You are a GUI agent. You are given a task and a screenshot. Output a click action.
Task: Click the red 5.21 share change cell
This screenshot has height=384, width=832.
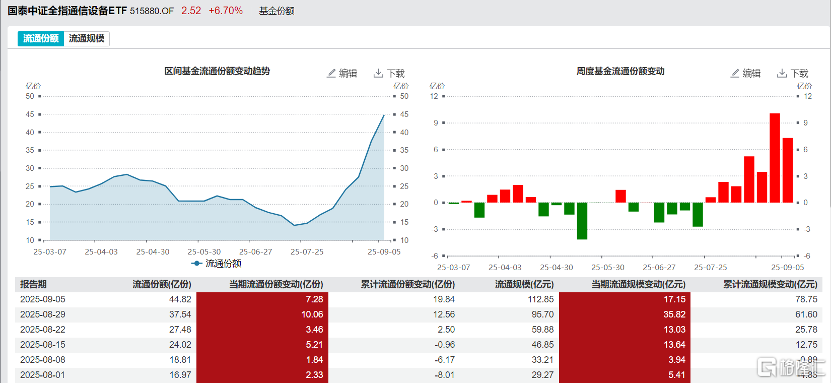click(263, 344)
